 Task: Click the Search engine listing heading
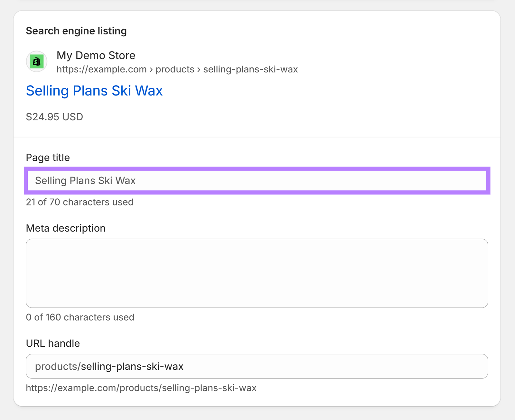tap(76, 31)
